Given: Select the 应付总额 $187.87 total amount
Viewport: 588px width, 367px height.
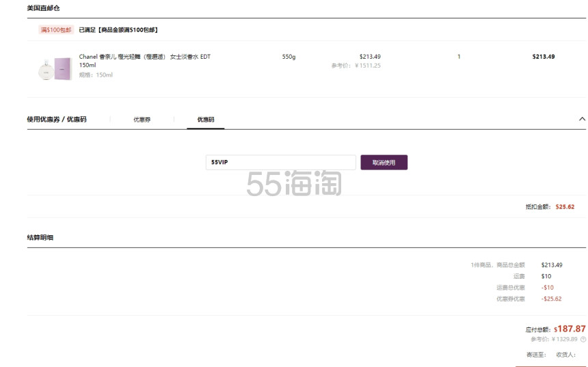Looking at the screenshot, I should coord(570,329).
